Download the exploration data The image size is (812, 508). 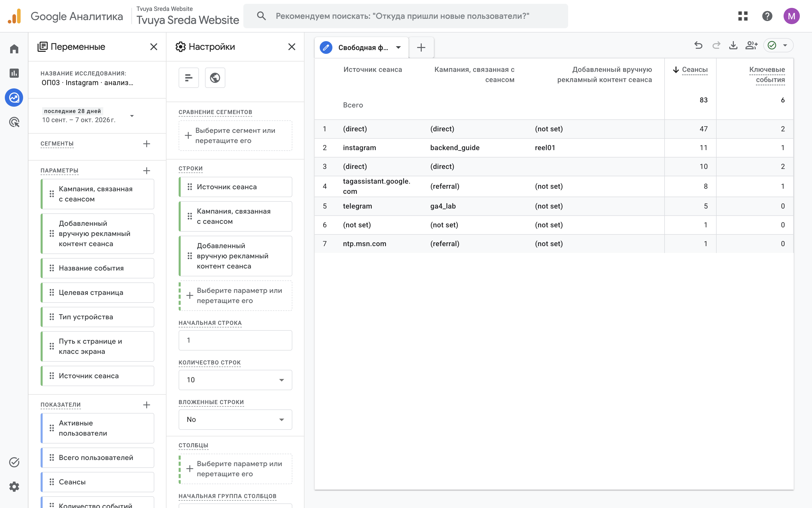click(734, 45)
